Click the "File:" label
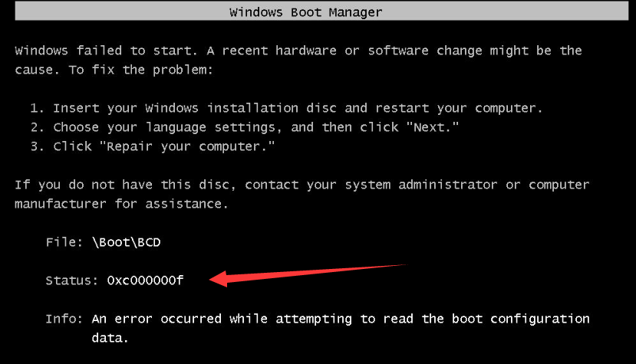The width and height of the screenshot is (636, 364). [x=64, y=242]
